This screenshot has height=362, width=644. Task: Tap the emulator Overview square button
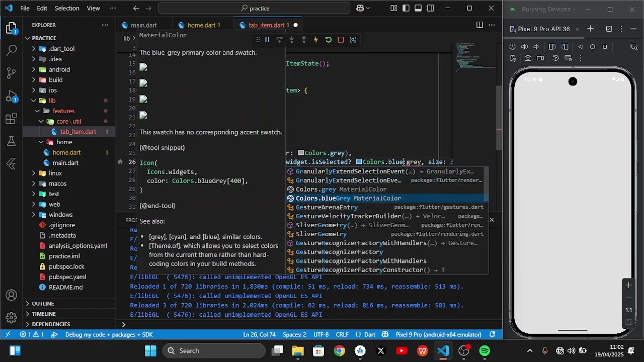click(605, 47)
